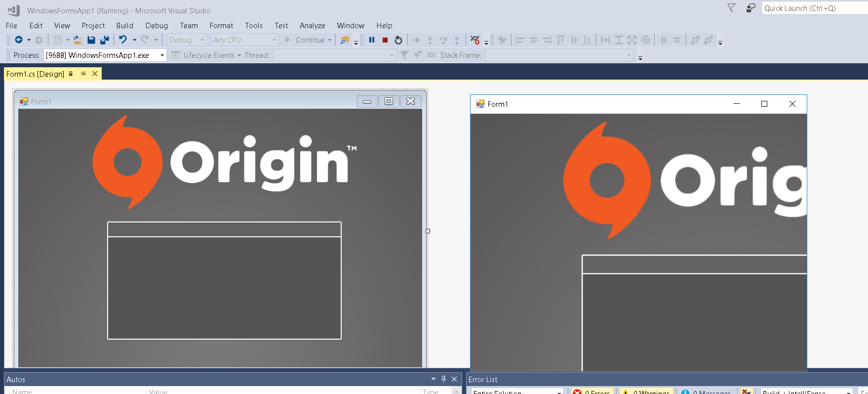Click the Autos panel title

click(x=16, y=380)
